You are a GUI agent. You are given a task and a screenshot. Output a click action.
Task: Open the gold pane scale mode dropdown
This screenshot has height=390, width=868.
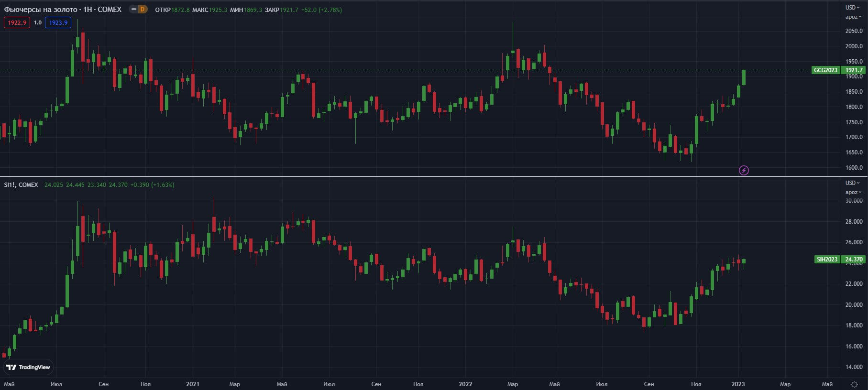(x=853, y=17)
